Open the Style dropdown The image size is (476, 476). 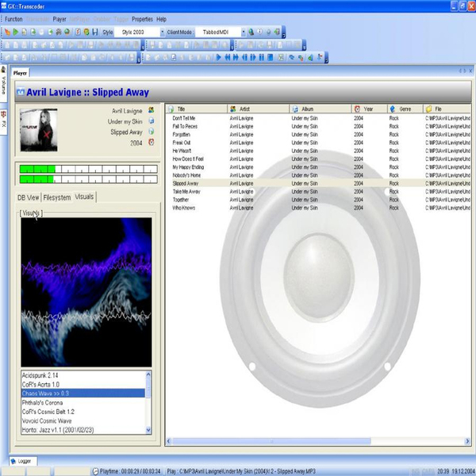click(163, 32)
